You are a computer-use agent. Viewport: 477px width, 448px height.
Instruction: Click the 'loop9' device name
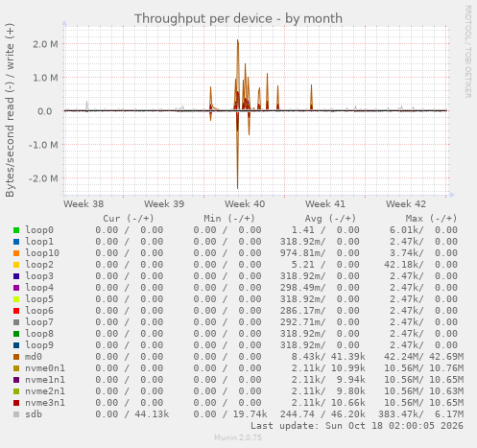tap(39, 345)
